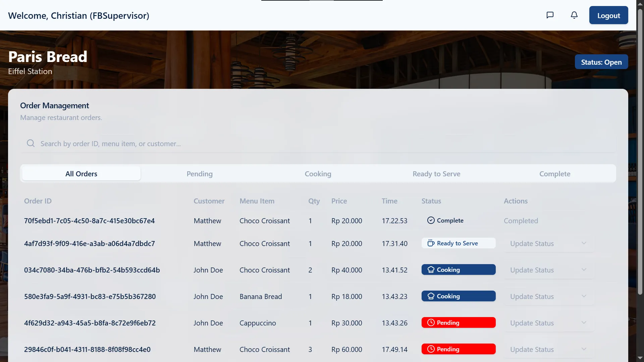Open the chat messages icon
644x362 pixels.
tap(550, 15)
